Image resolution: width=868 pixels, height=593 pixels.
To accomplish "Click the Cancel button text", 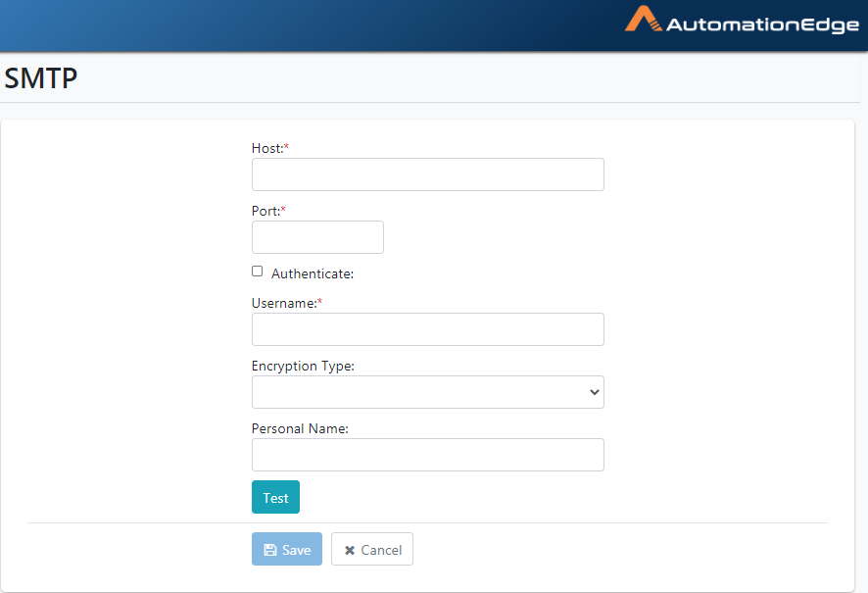I will [x=381, y=550].
